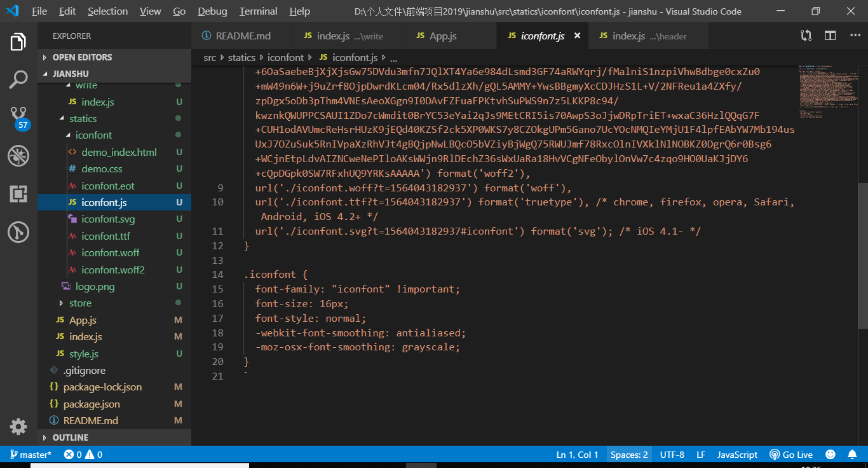The height and width of the screenshot is (468, 868).
Task: Expand the Outline section
Action: (x=114, y=437)
